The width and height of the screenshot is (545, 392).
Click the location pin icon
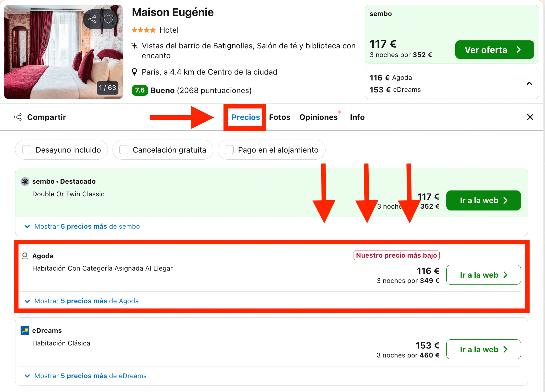[x=134, y=72]
